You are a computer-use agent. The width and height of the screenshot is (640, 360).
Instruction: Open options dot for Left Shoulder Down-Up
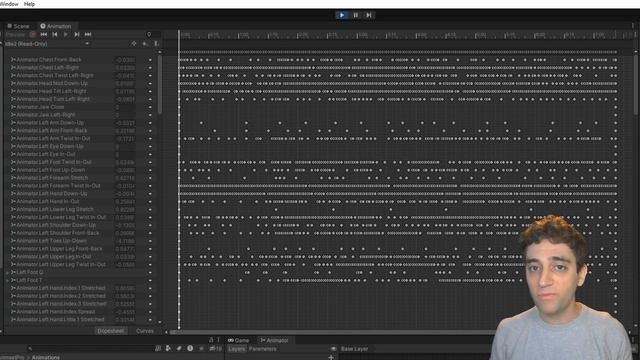[150, 225]
